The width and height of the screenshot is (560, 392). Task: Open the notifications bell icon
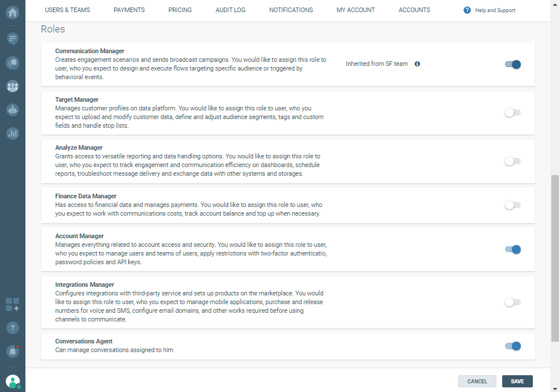pos(12,351)
